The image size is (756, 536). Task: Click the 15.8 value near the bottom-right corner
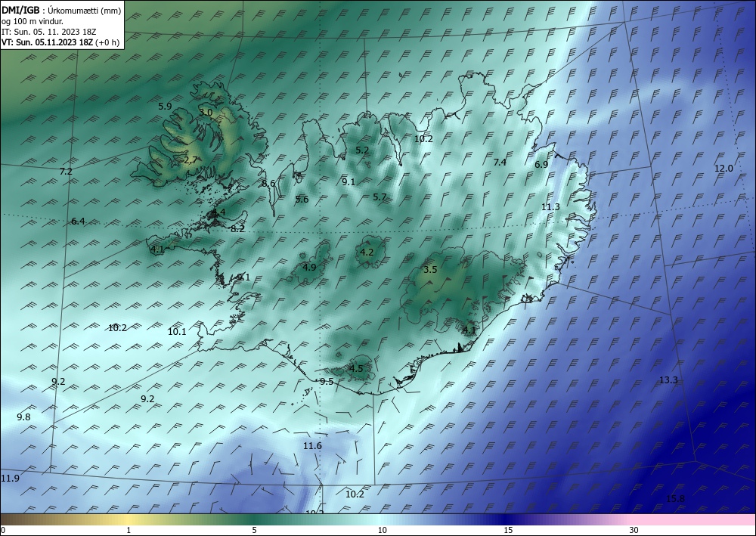point(675,499)
